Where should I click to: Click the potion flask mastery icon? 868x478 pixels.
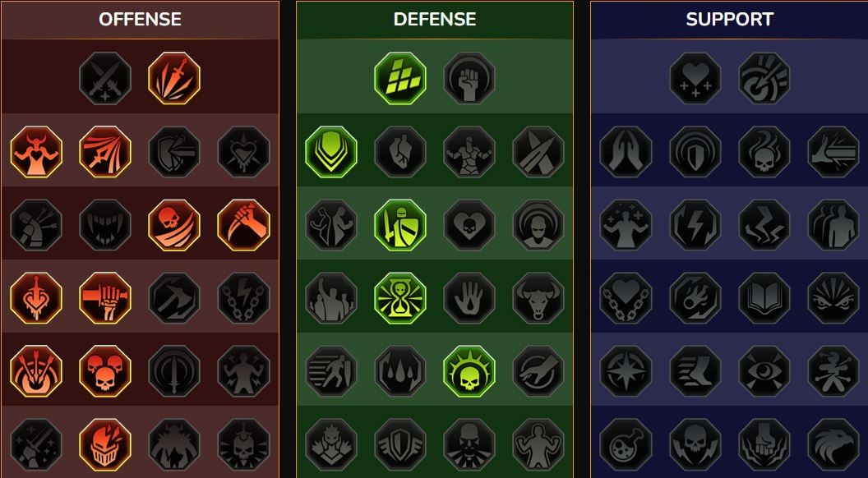point(626,444)
